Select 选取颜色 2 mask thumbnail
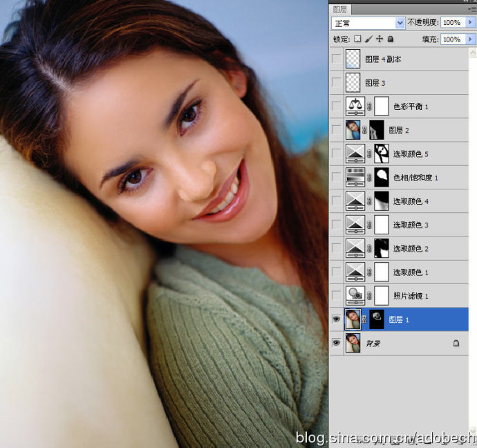Screen dimensions: 477x448 coord(382,248)
